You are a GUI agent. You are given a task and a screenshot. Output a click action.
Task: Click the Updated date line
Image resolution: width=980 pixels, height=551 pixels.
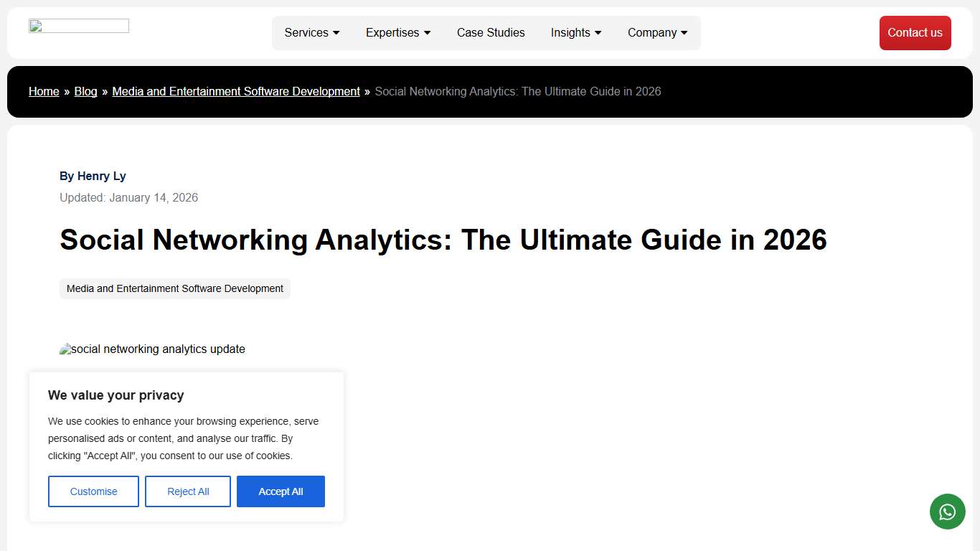tap(128, 197)
